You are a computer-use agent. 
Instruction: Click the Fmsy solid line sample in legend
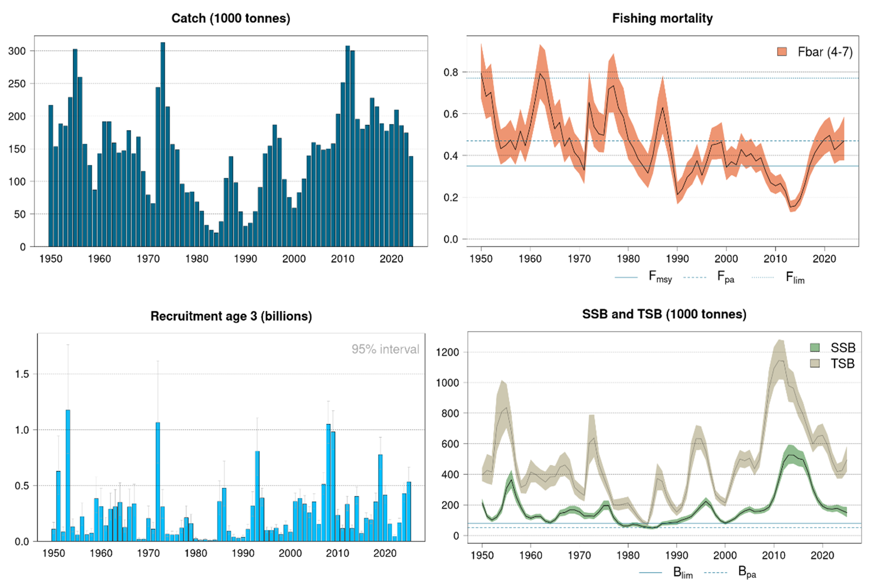pyautogui.click(x=626, y=277)
